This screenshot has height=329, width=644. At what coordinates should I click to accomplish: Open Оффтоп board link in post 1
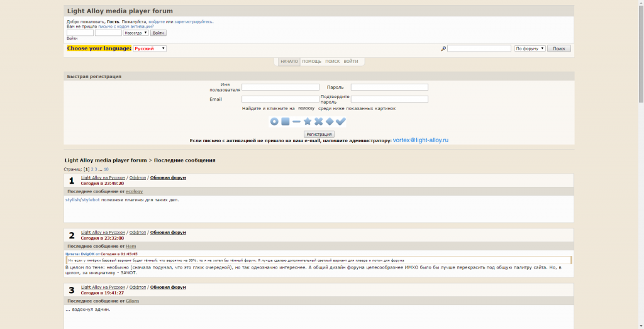click(x=138, y=178)
